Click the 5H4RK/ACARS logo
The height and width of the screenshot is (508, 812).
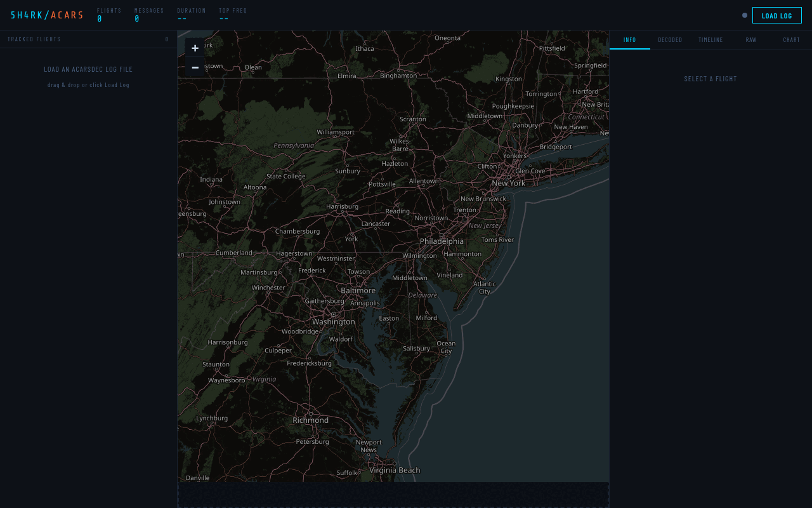47,15
